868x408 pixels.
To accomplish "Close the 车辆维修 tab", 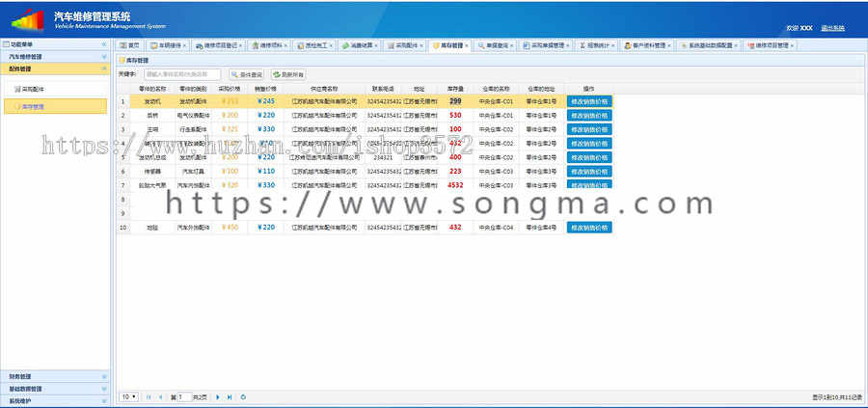I will (x=184, y=45).
